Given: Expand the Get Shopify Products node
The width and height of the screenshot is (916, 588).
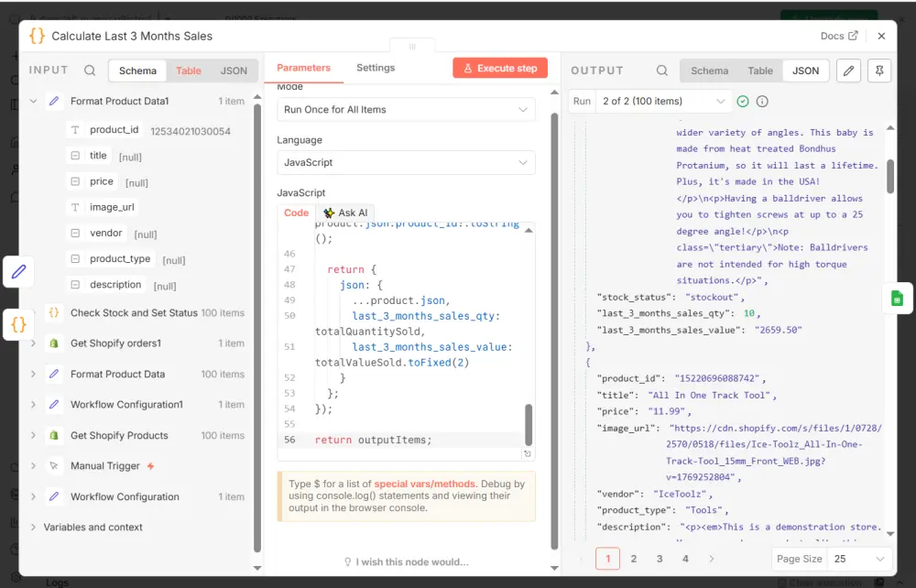Looking at the screenshot, I should [x=33, y=435].
